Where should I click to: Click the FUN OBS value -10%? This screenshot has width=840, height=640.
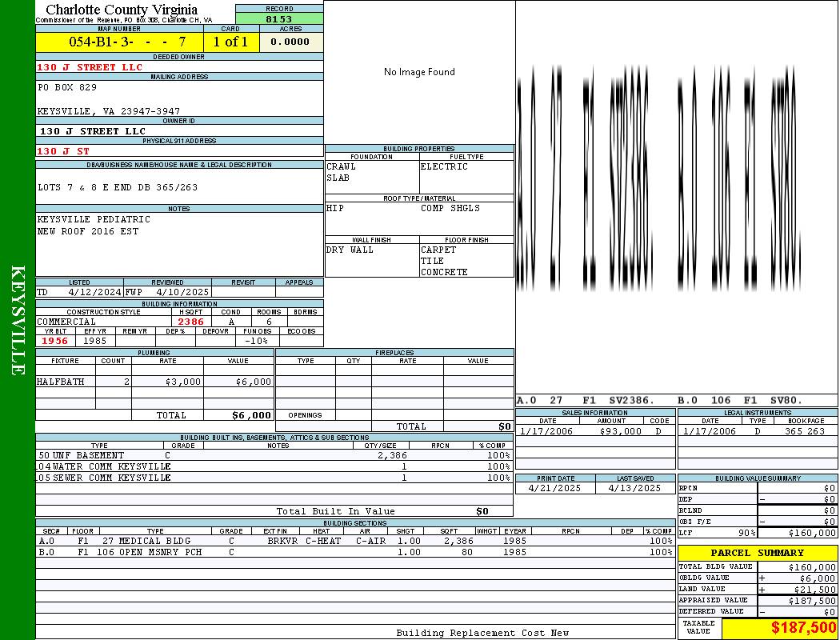pyautogui.click(x=255, y=341)
